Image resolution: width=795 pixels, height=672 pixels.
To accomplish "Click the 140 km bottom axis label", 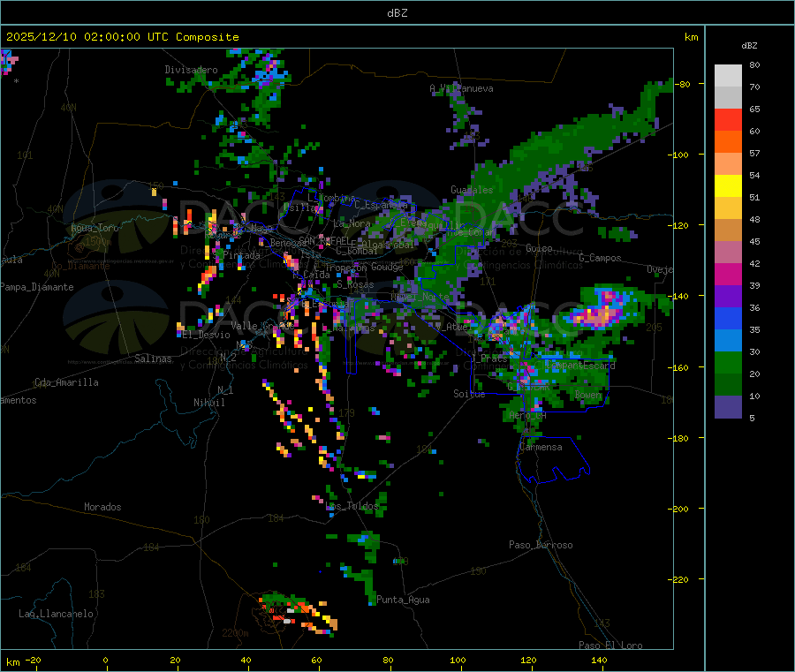I will coord(599,660).
